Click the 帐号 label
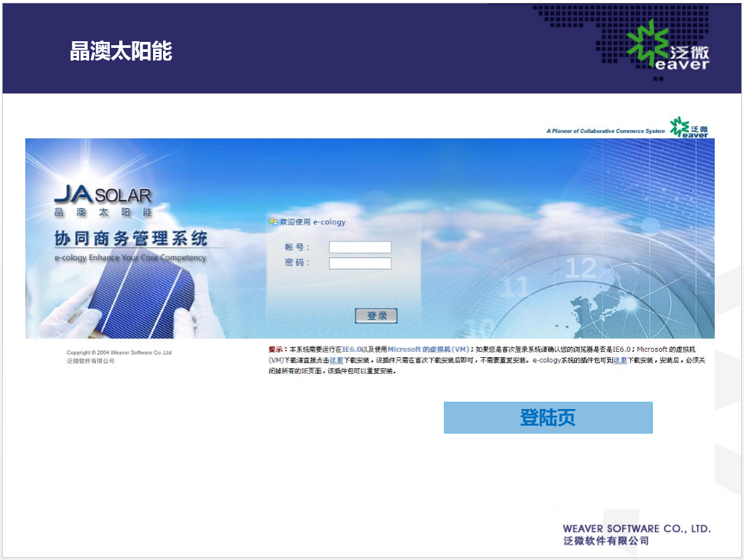Viewport: 744px width, 560px height. click(297, 247)
